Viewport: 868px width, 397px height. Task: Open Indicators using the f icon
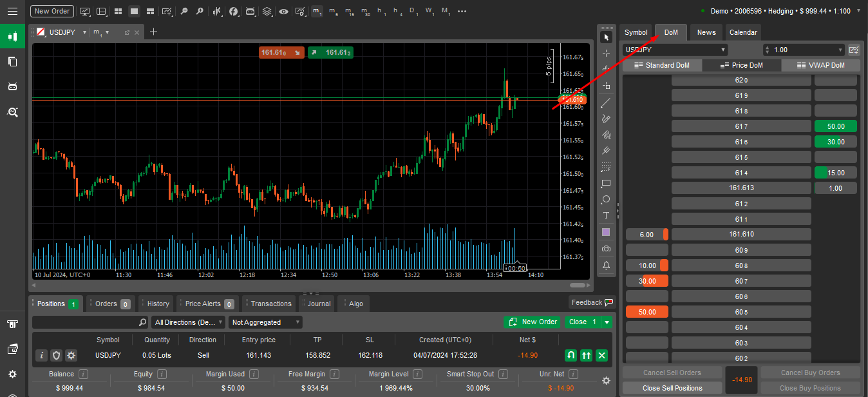(x=233, y=11)
